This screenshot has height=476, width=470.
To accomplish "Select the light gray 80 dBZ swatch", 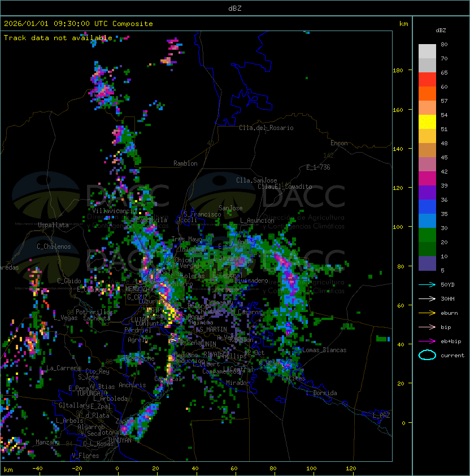I will [427, 51].
